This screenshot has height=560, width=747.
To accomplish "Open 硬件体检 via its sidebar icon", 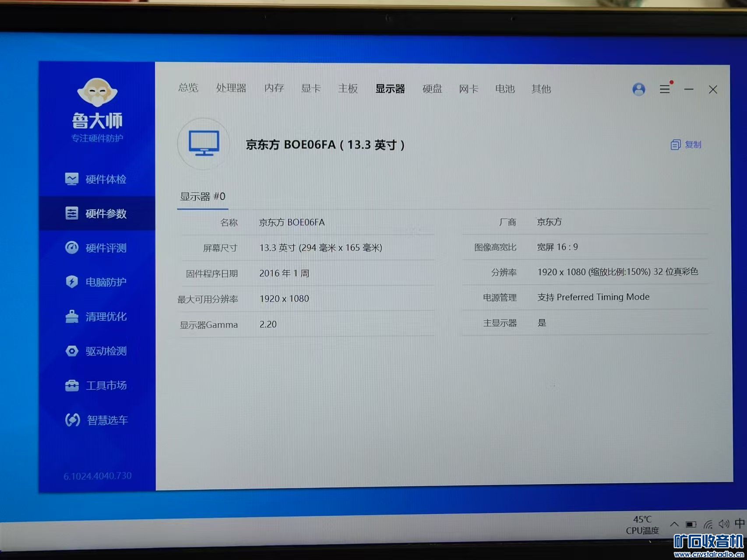I will 72,179.
